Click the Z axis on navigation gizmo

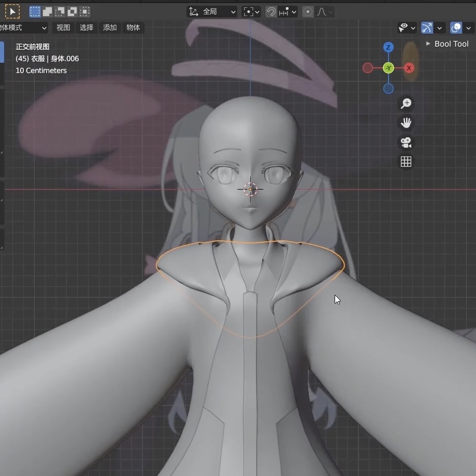pyautogui.click(x=388, y=47)
